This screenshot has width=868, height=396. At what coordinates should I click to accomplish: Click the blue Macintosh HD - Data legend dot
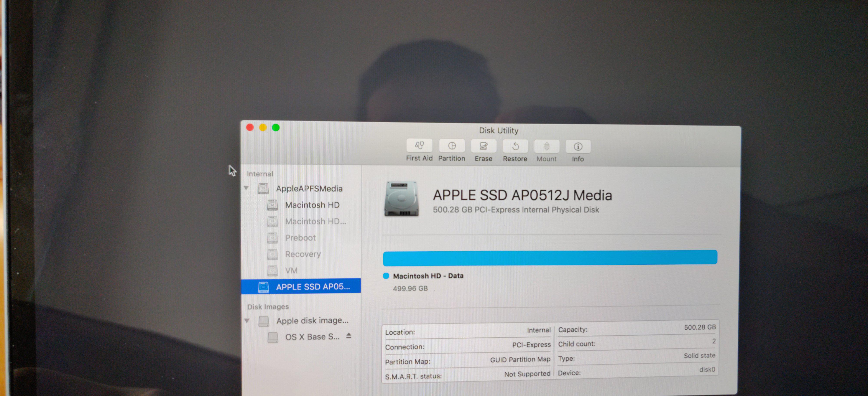point(386,276)
